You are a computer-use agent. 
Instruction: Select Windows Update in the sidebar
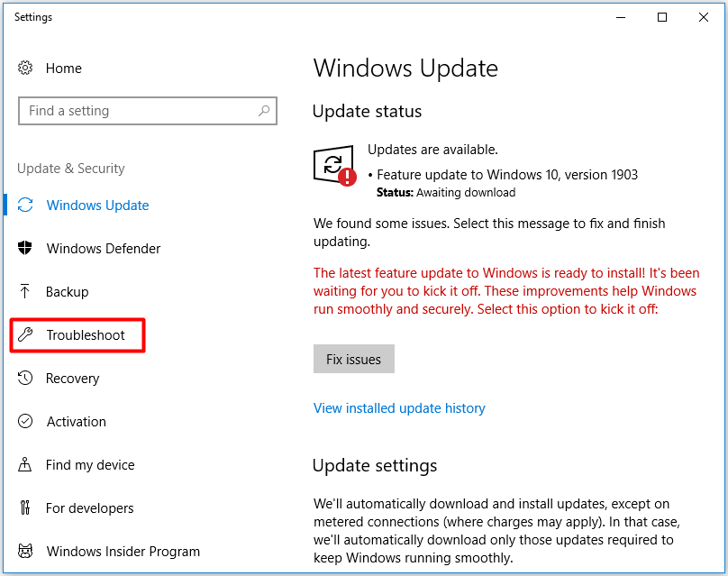97,206
